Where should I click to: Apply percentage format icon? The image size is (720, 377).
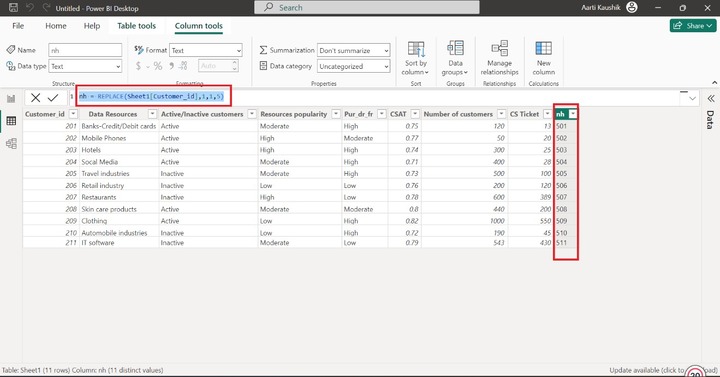158,66
